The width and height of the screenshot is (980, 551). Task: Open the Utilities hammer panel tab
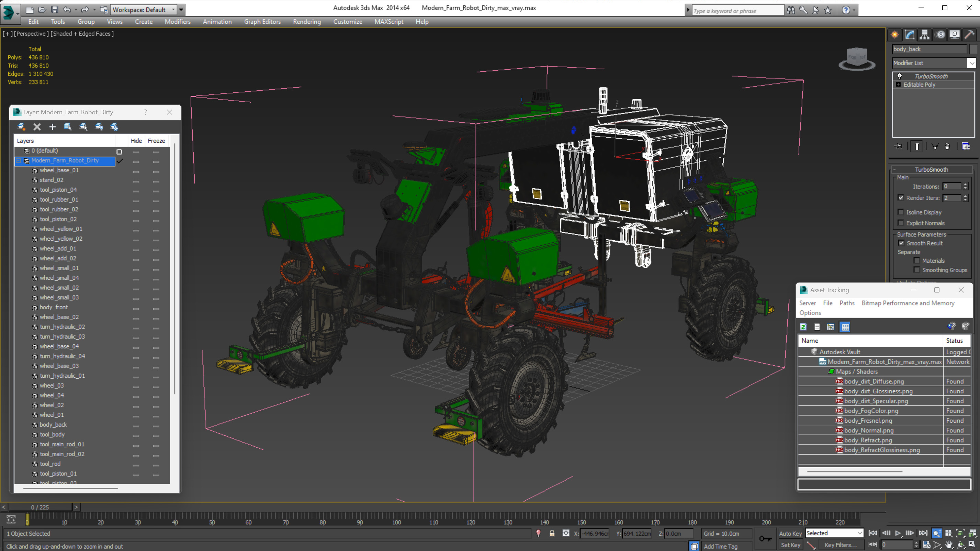[969, 35]
